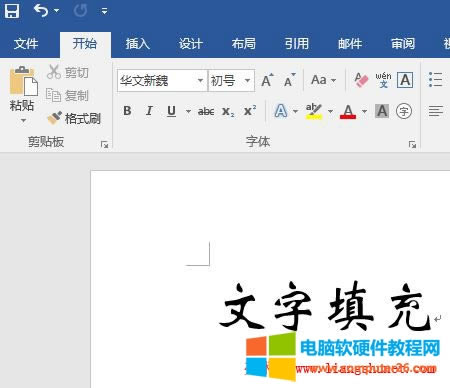The width and height of the screenshot is (450, 388).
Task: Toggle Underline formatting
Action: tap(171, 111)
